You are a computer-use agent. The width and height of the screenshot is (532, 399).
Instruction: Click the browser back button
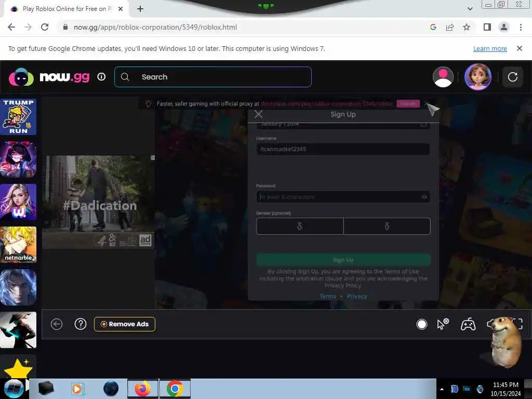tap(11, 27)
